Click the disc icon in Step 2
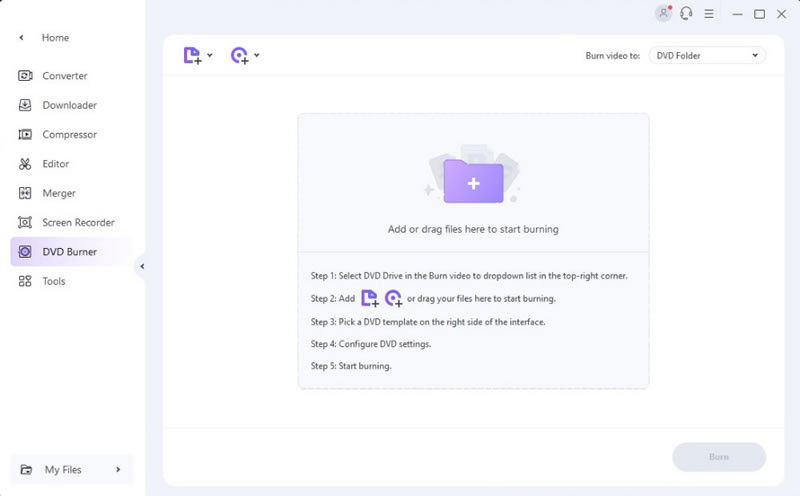This screenshot has width=800, height=496. (393, 298)
